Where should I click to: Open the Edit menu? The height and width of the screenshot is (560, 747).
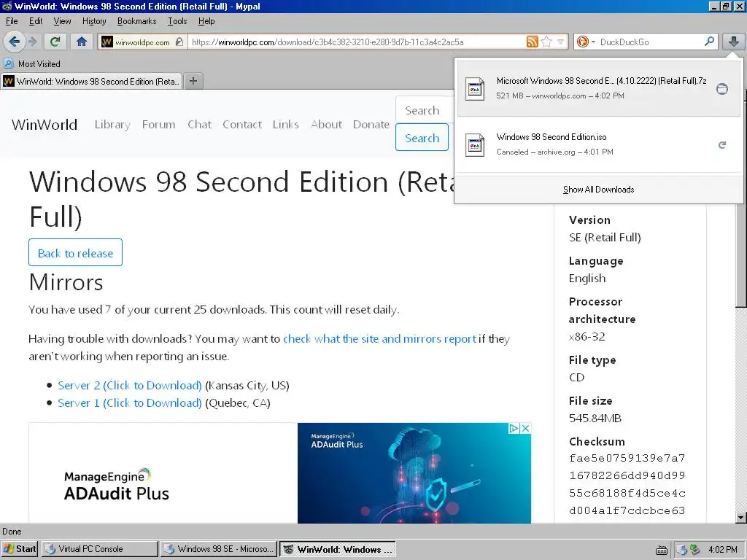click(36, 21)
